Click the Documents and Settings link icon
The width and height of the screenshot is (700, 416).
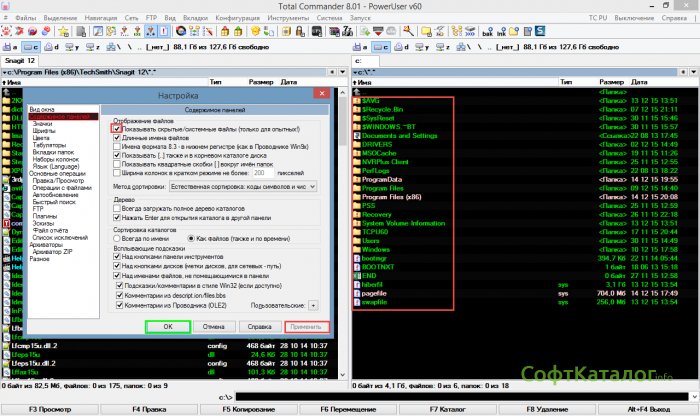(357, 135)
